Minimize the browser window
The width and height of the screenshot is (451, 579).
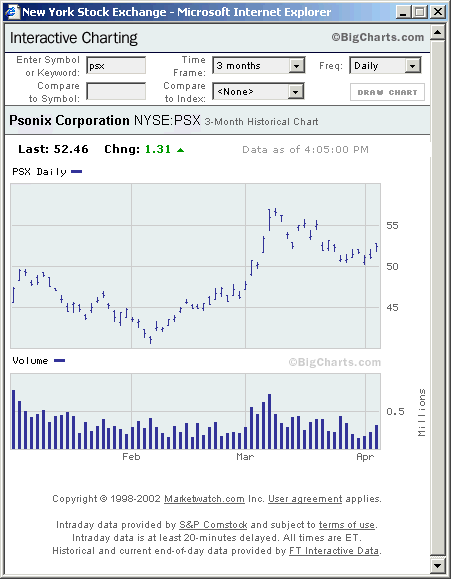(403, 12)
